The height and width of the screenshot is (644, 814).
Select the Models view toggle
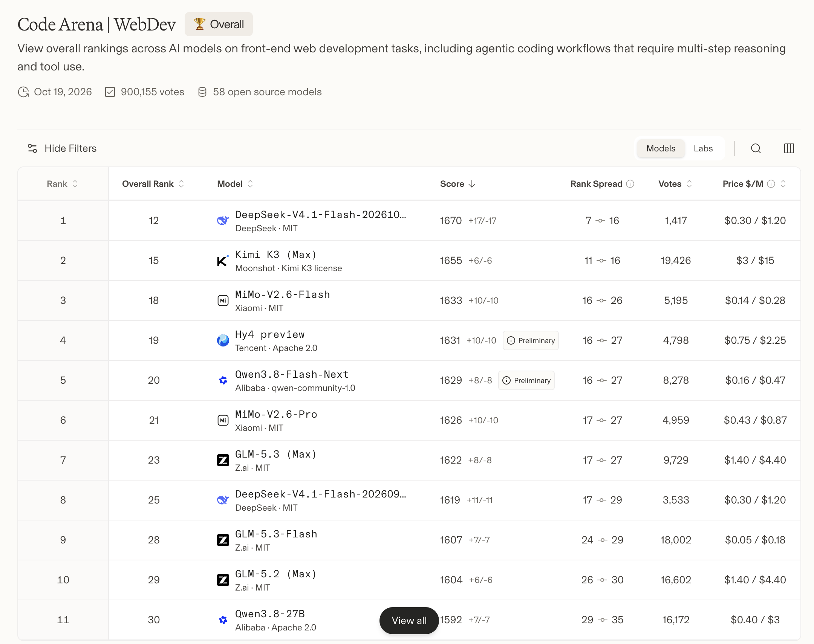[x=661, y=148]
